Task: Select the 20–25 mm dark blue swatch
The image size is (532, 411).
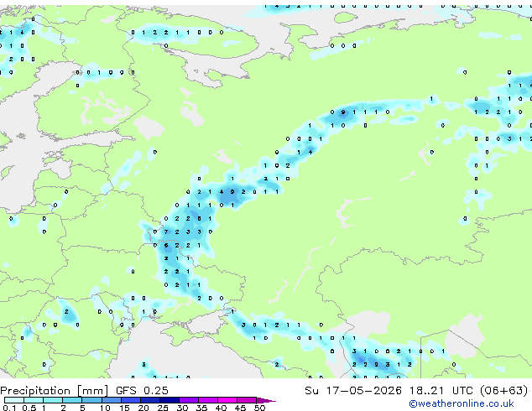Action: [x=149, y=400]
